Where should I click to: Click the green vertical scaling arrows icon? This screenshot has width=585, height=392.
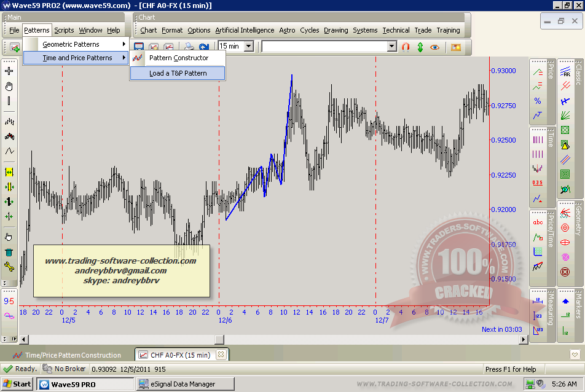(x=420, y=47)
